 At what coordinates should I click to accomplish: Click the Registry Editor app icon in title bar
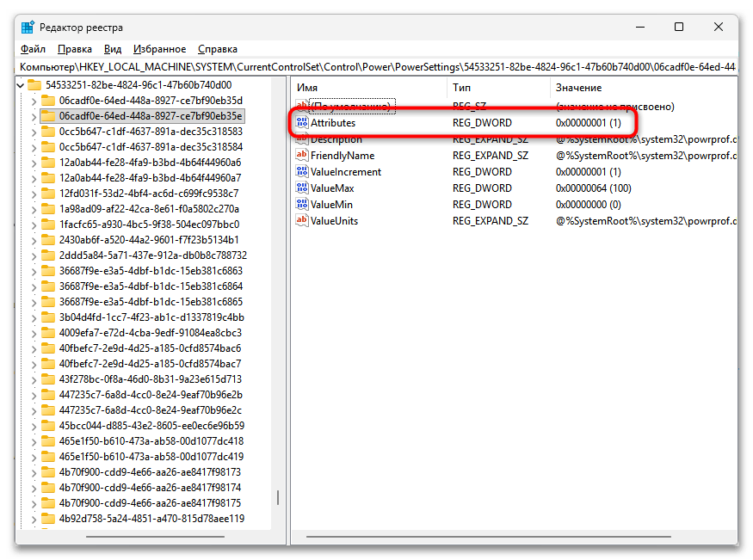coord(28,28)
